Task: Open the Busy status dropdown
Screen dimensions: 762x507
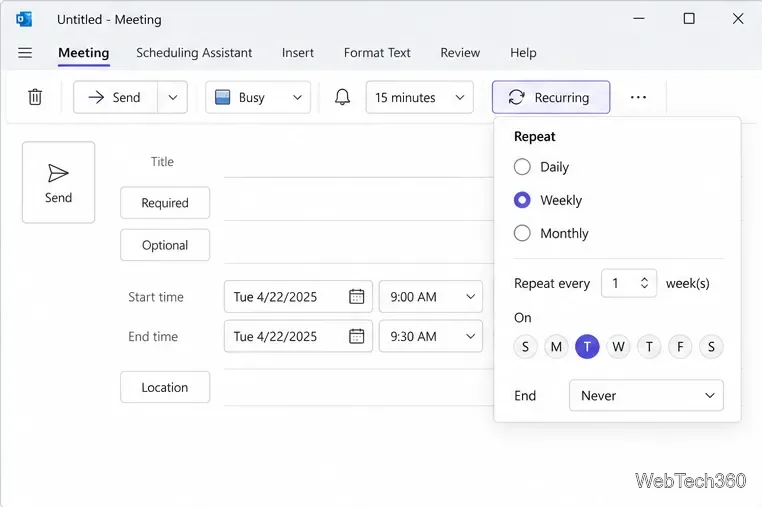Action: pos(258,97)
